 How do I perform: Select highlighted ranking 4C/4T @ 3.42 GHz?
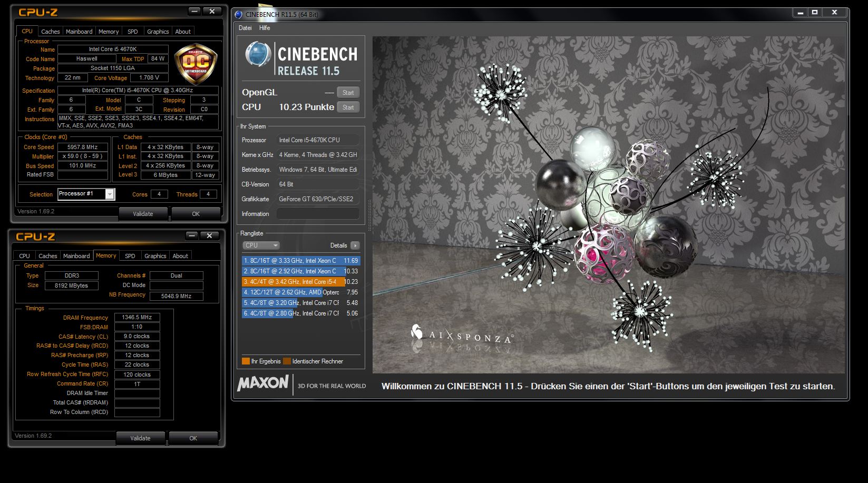click(301, 282)
